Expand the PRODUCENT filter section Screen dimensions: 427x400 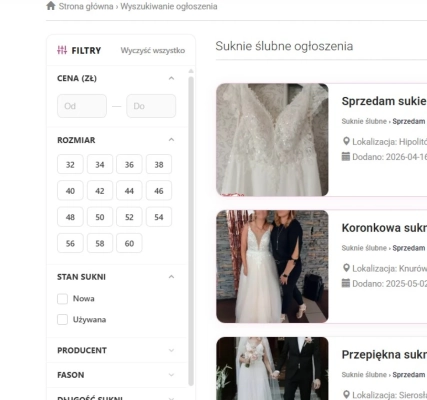(116, 350)
